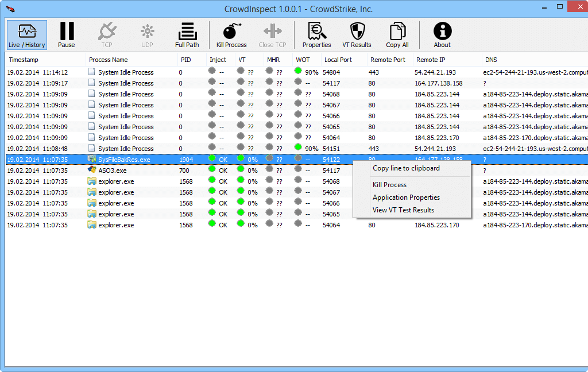Select the SysFileBakRes.exe process row
The image size is (588, 372).
[x=297, y=160]
